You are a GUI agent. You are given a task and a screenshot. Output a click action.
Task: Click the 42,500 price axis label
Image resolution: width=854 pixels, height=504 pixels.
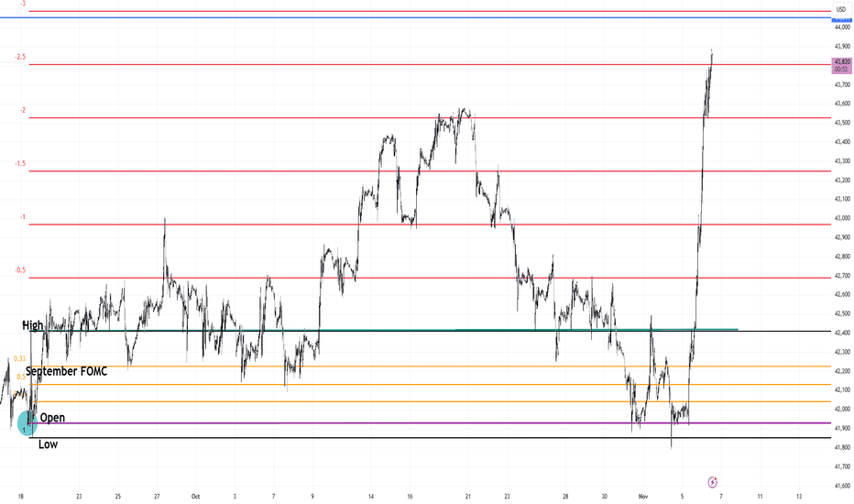tap(842, 313)
